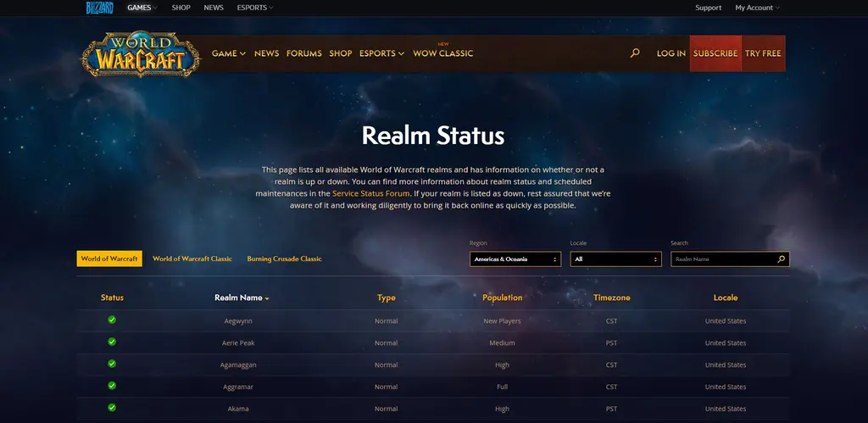
Task: Switch to Burning Crusade Classic tab
Action: [284, 259]
